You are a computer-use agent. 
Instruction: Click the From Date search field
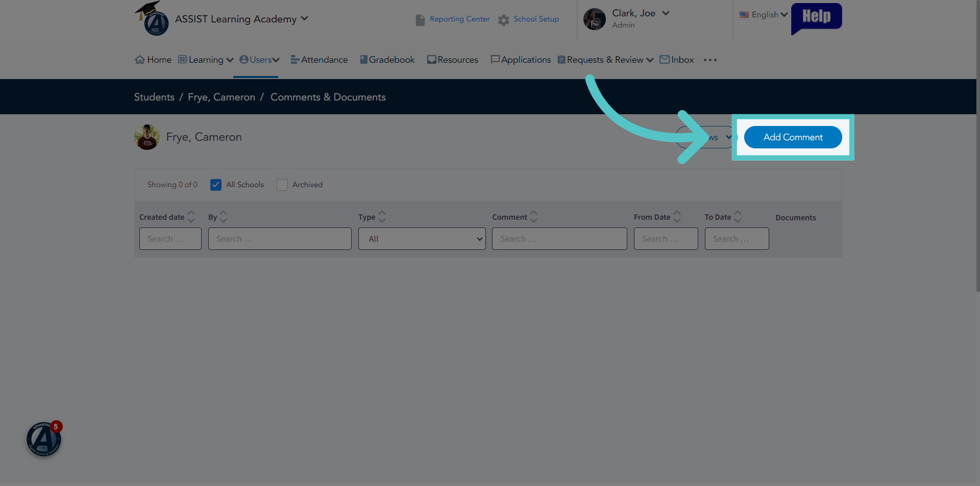pyautogui.click(x=666, y=239)
